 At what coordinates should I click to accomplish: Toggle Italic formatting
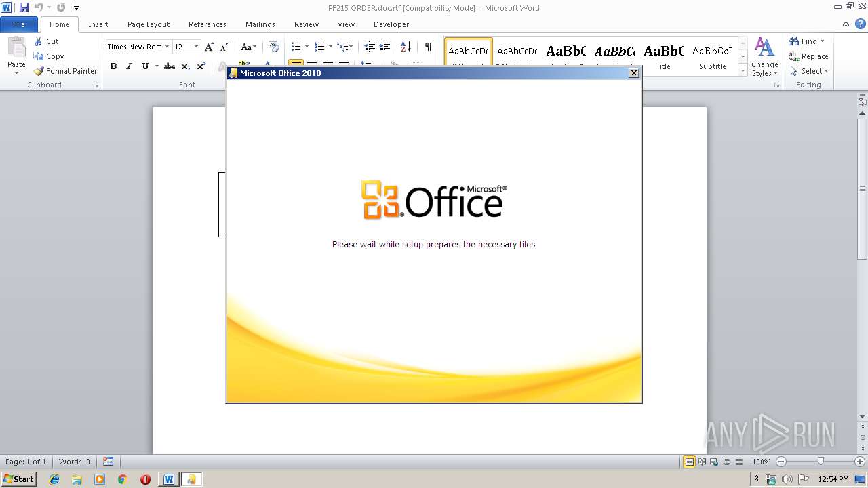[x=129, y=66]
